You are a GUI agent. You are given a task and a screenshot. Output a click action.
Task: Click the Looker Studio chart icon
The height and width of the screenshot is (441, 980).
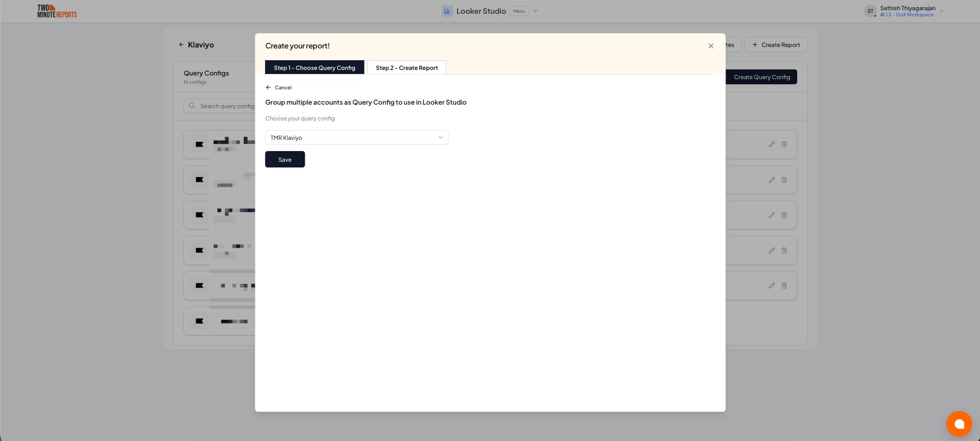pos(447,11)
